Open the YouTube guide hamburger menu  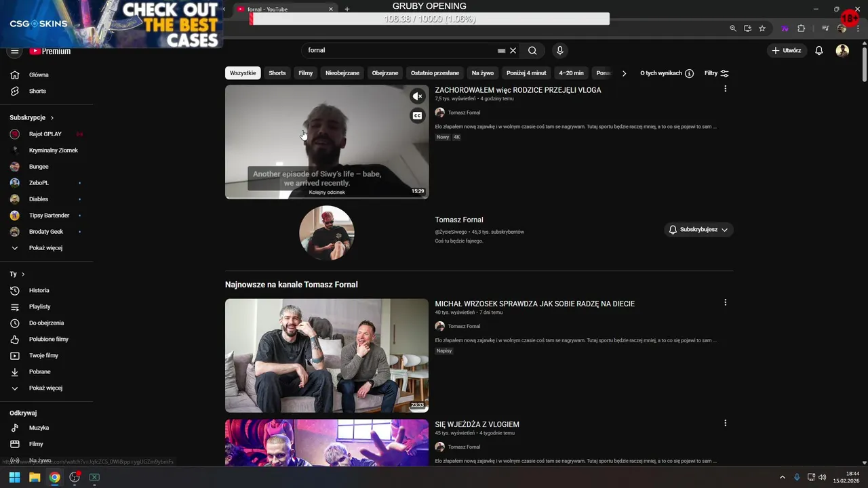coord(14,52)
